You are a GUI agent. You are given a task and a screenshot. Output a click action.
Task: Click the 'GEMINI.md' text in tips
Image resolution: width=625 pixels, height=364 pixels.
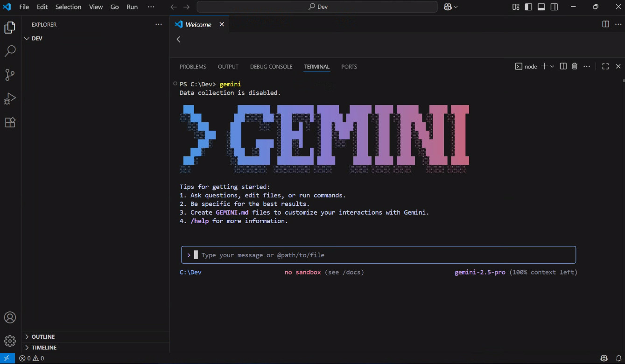point(232,212)
